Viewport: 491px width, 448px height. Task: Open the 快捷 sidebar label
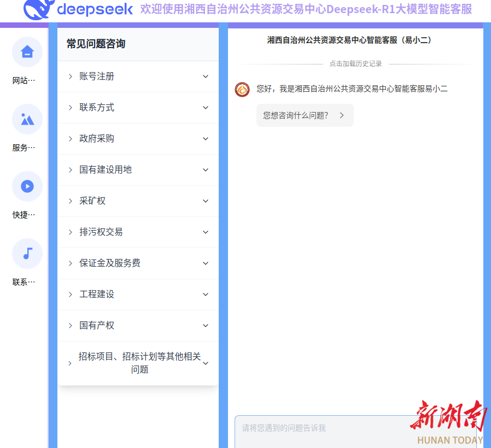(24, 215)
